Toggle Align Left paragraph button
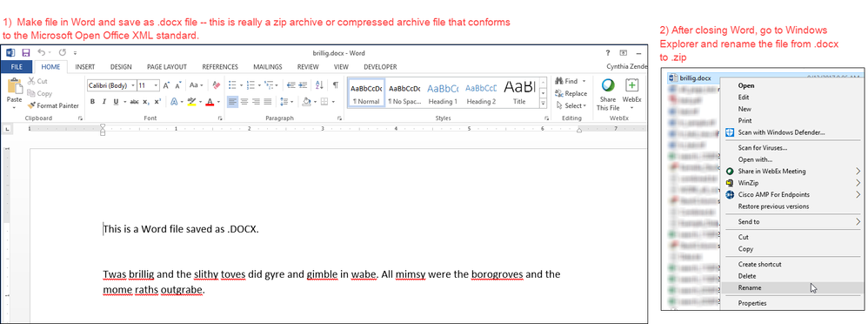The width and height of the screenshot is (868, 324). (x=232, y=102)
